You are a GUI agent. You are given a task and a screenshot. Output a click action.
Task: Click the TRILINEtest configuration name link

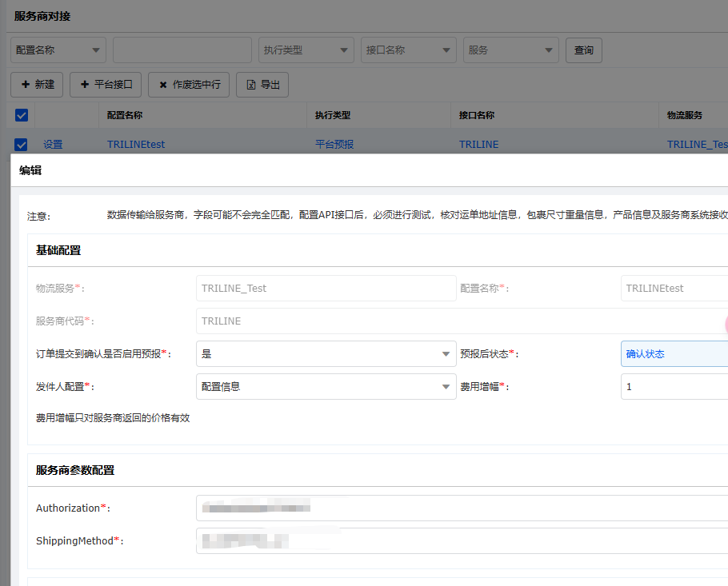coord(136,145)
